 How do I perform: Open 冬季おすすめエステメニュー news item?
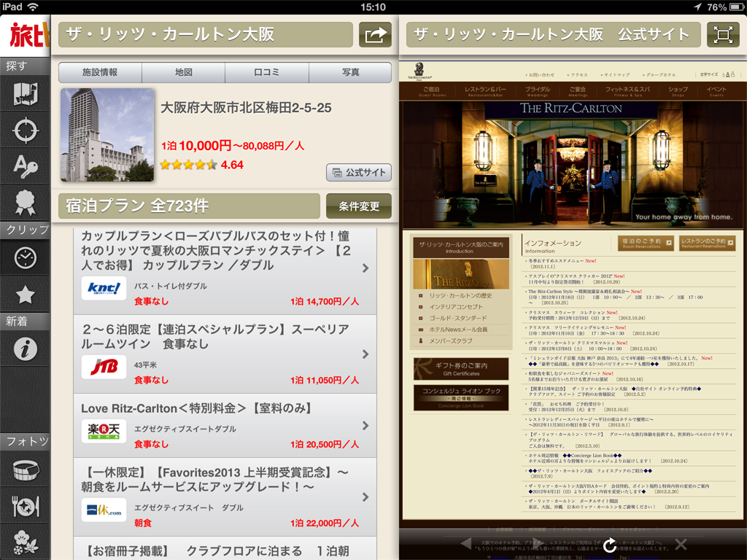tap(562, 261)
